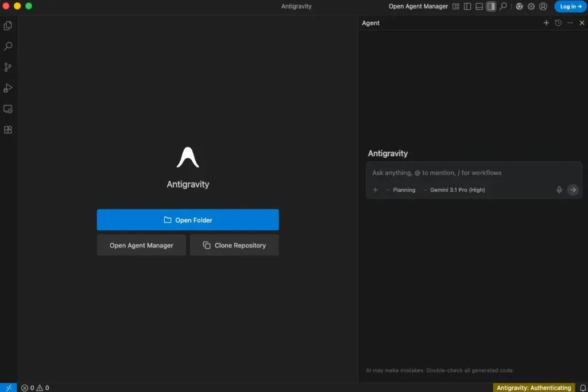Click the Clone Repository button
588x392 pixels.
tap(234, 245)
